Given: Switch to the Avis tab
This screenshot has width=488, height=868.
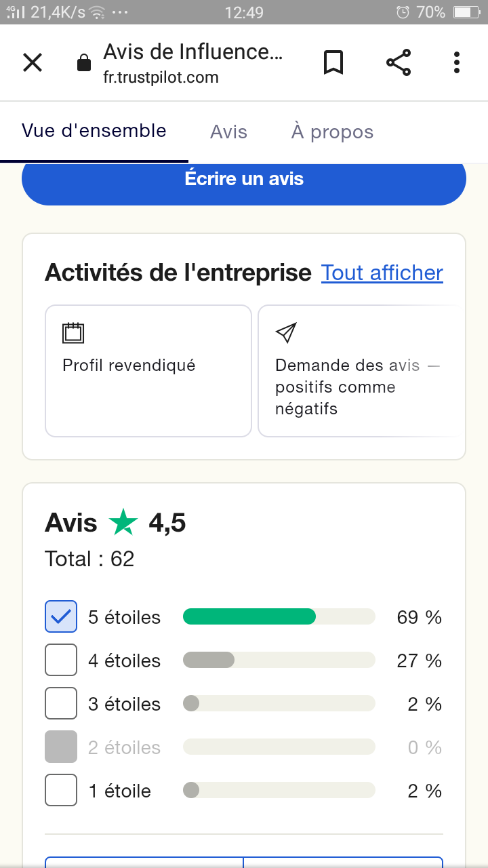Looking at the screenshot, I should tap(228, 132).
